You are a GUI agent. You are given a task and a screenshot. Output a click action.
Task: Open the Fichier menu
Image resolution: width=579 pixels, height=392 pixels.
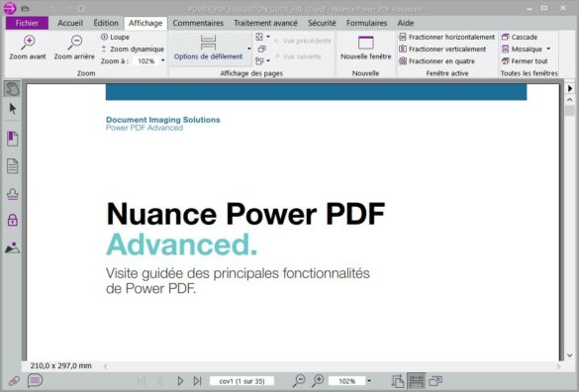click(x=27, y=23)
